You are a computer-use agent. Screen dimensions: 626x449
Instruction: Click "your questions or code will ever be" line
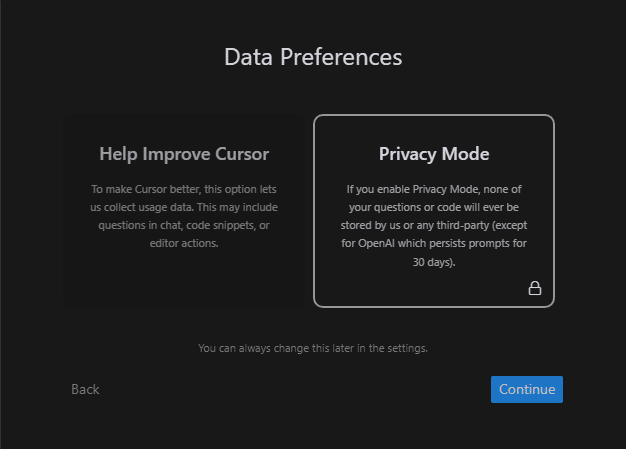(x=434, y=207)
